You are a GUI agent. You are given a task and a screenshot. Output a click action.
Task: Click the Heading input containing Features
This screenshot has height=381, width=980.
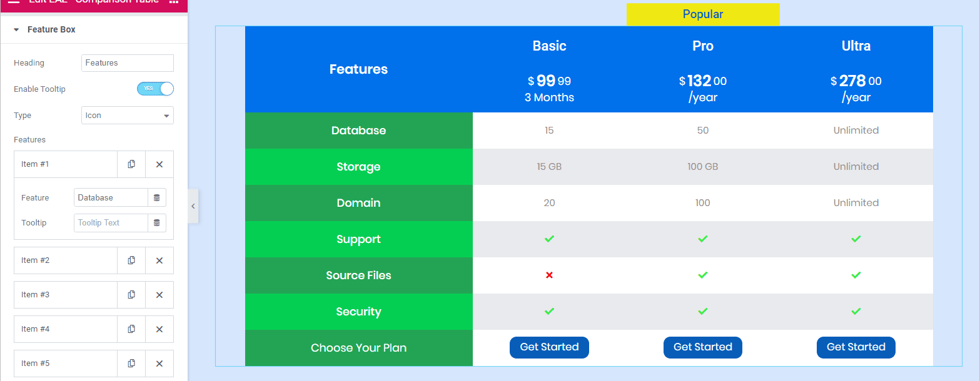point(128,63)
